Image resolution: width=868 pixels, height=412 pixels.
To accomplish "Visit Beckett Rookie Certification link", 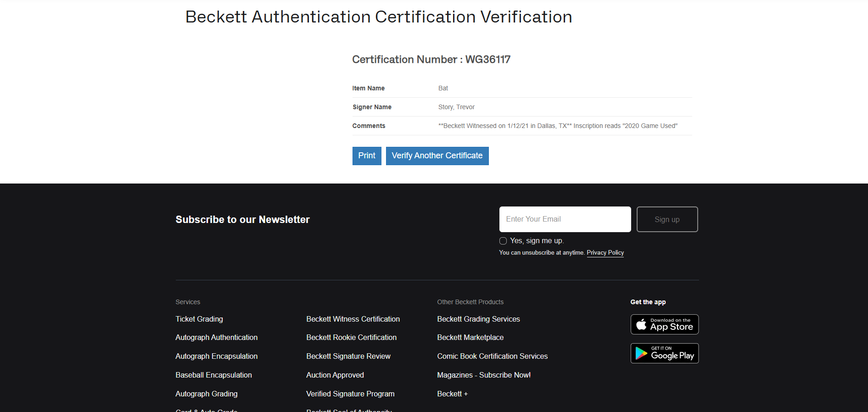I will coord(352,337).
